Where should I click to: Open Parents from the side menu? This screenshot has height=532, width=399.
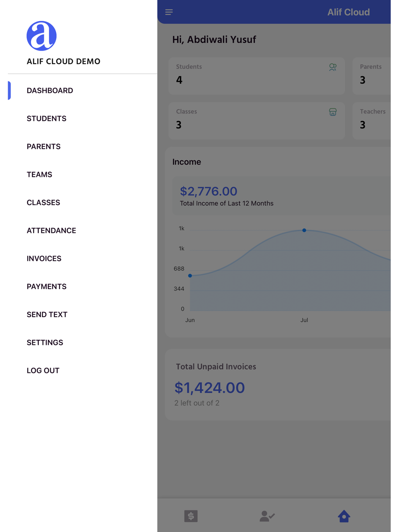coord(43,146)
